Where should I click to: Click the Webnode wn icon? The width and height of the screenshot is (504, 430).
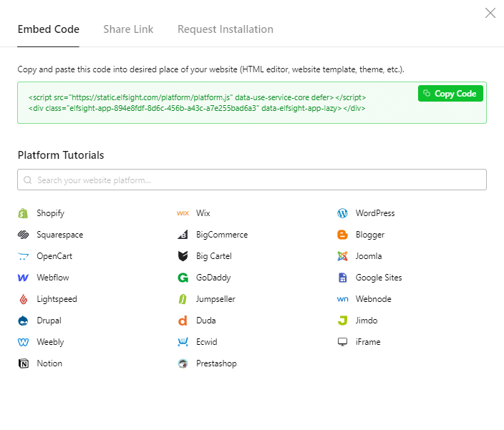(x=343, y=299)
